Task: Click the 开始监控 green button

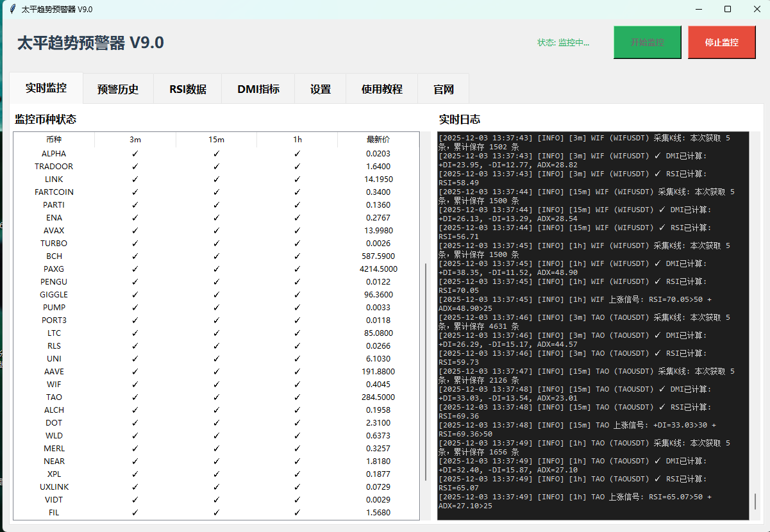Action: tap(647, 42)
